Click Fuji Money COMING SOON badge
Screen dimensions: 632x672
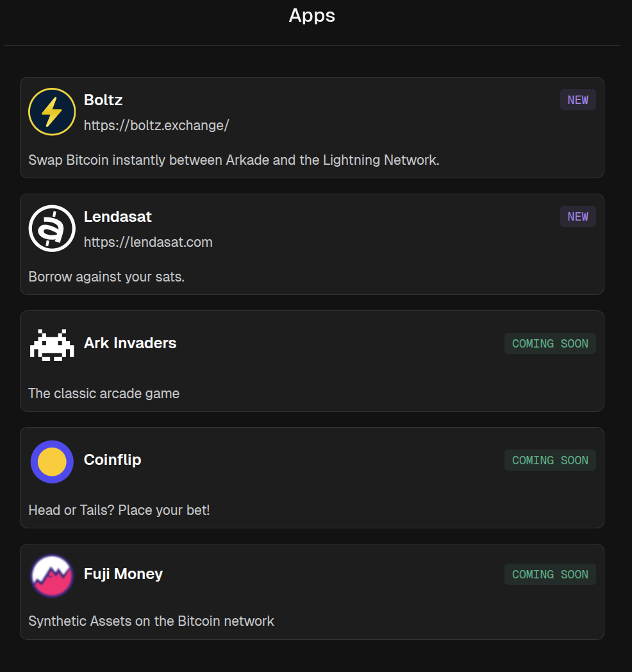point(550,575)
